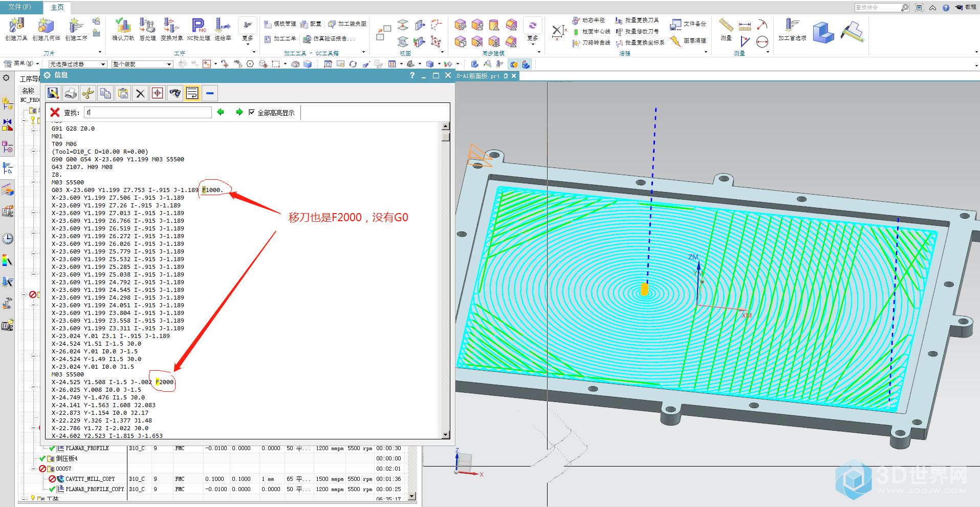The height and width of the screenshot is (507, 980).
Task: Close the find bar with red X
Action: (55, 112)
